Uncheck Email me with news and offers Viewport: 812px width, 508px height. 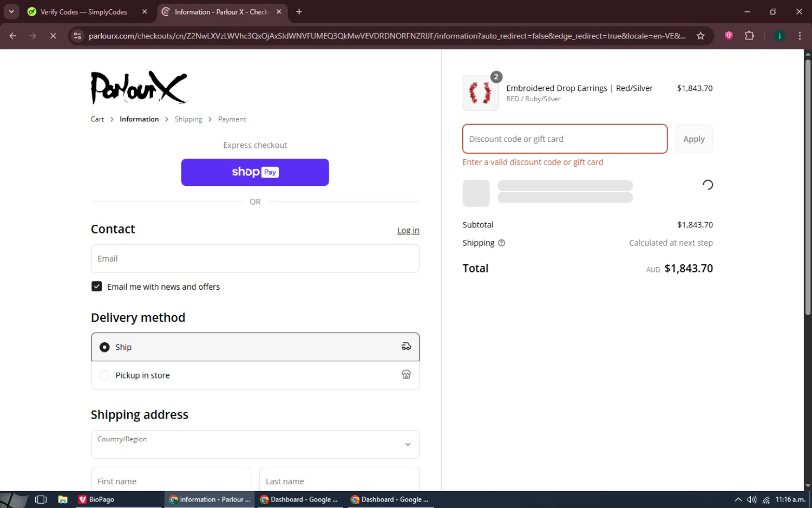coord(96,286)
